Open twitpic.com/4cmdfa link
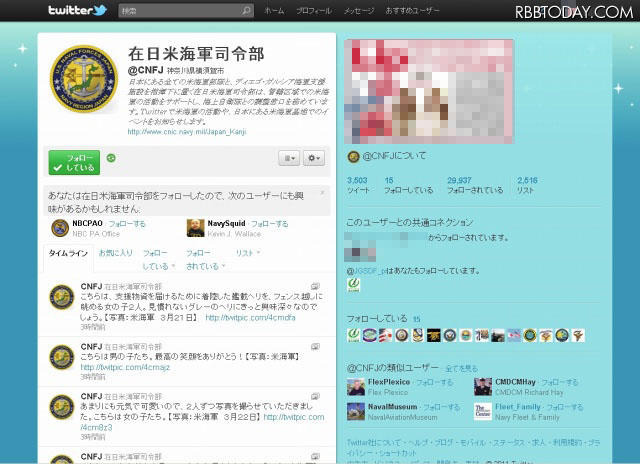The height and width of the screenshot is (464, 640). point(250,317)
